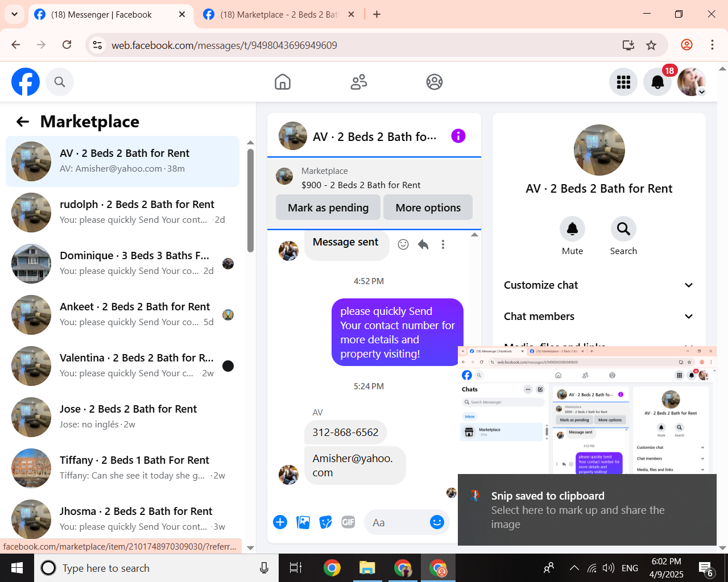Expand Customize chat section
This screenshot has height=582, width=728.
click(x=599, y=285)
